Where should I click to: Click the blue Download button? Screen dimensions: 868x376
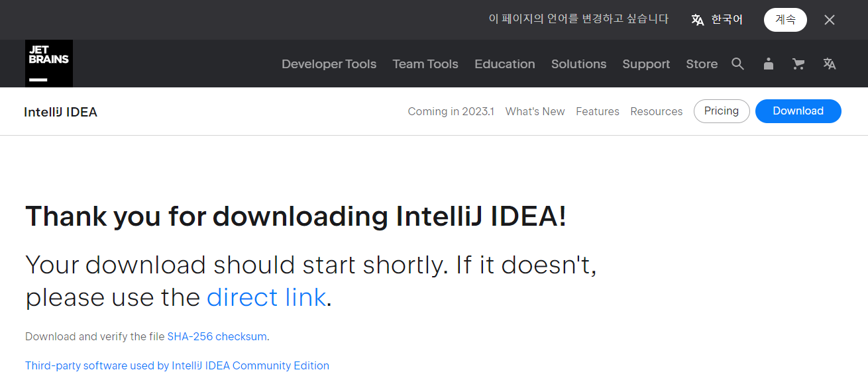[798, 111]
